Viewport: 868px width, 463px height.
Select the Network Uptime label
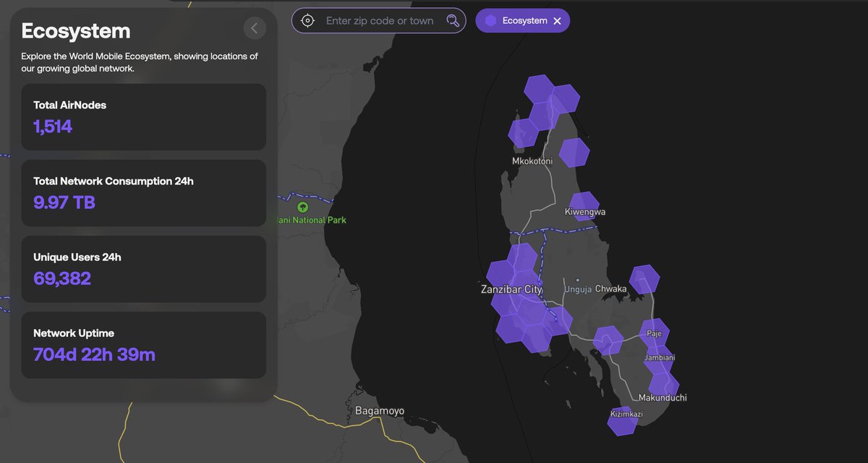(74, 333)
